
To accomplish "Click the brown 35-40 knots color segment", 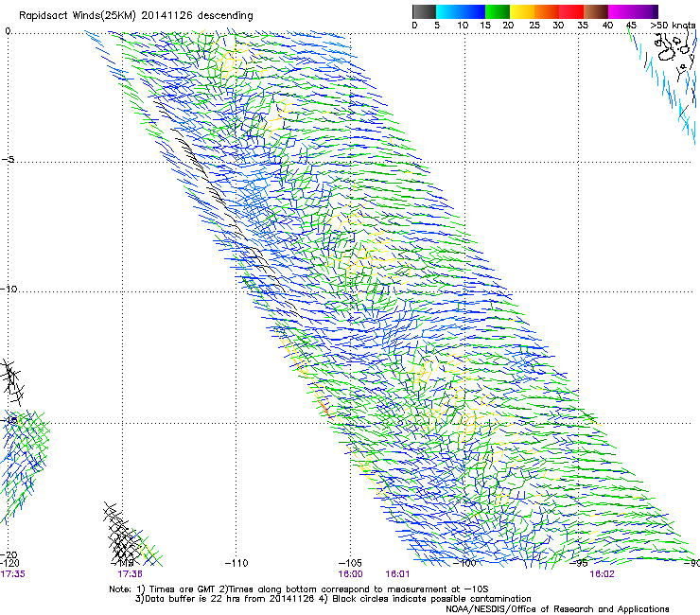I will (x=596, y=11).
